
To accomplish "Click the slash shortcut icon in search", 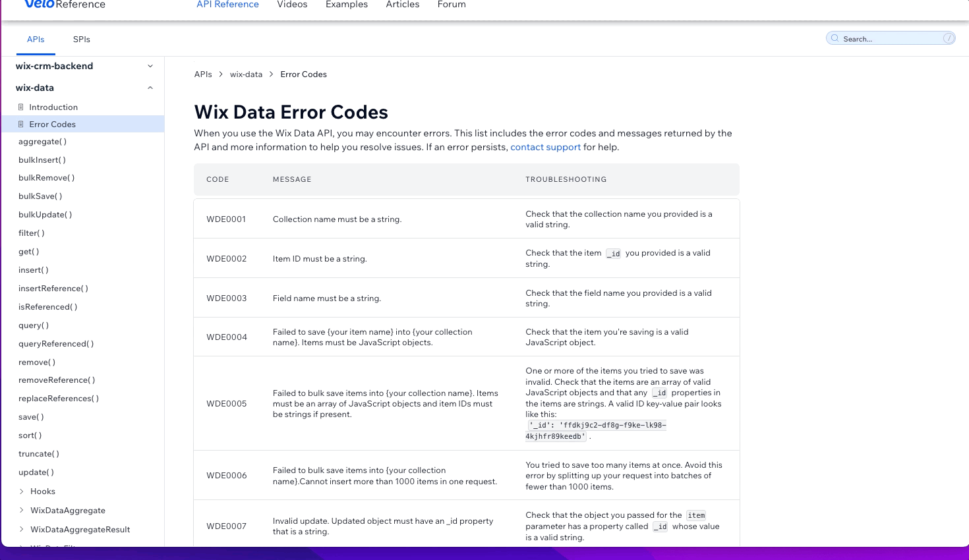I will 949,38.
